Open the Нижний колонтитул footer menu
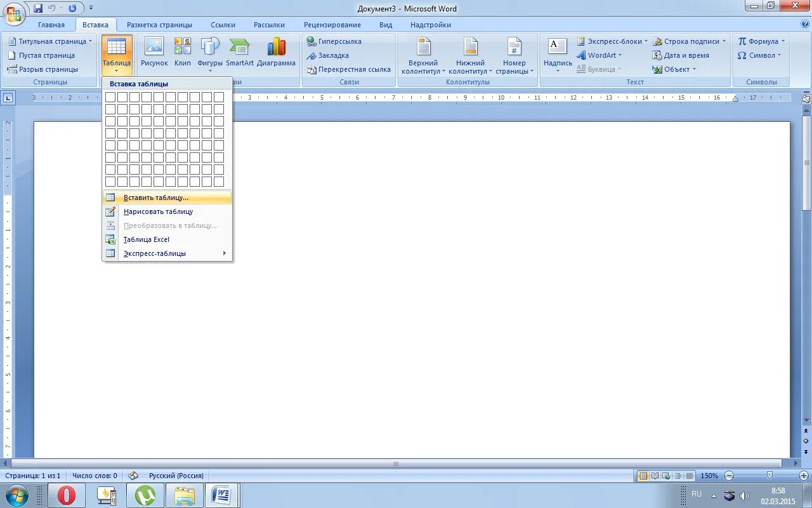The height and width of the screenshot is (508, 812). 470,56
